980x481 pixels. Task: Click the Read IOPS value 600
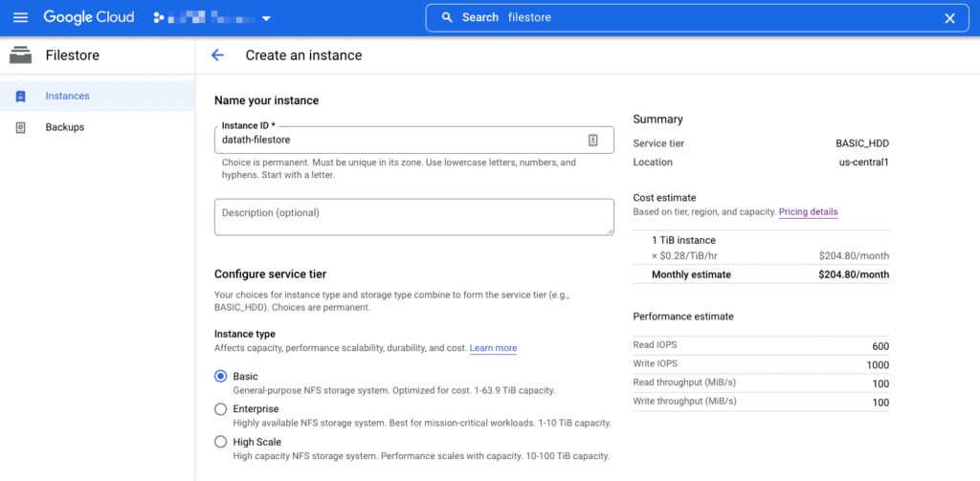click(x=880, y=347)
